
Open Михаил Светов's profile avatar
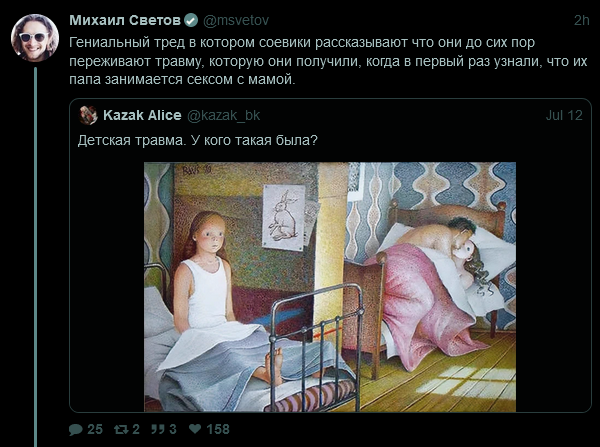(x=35, y=38)
